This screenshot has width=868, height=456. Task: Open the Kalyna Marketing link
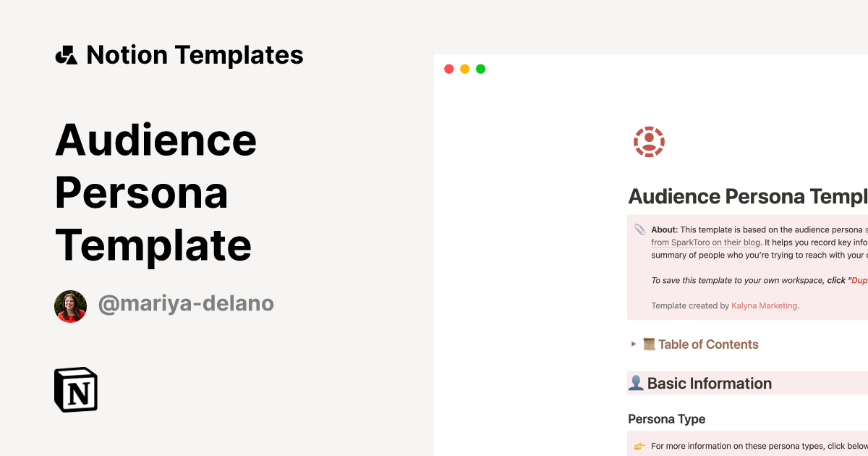point(764,305)
